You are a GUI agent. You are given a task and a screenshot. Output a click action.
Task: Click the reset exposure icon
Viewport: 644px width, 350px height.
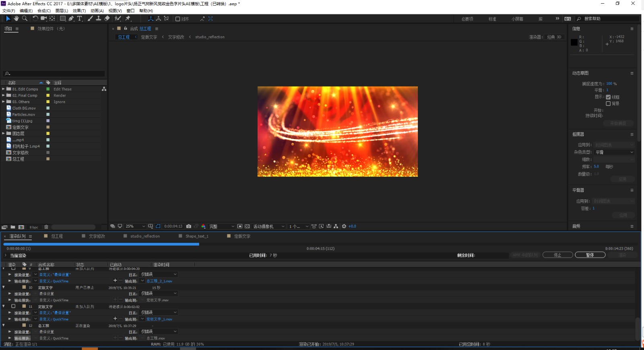344,226
